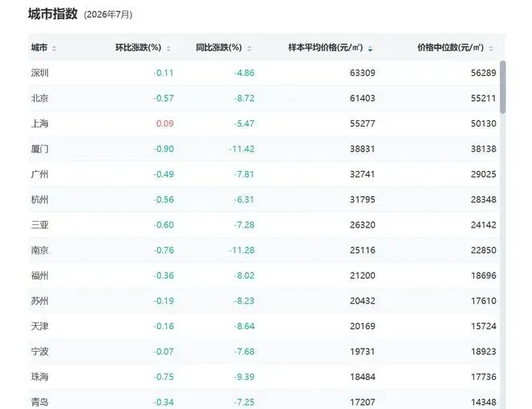Viewport: 532px width, 409px height.
Task: Click median price 17736 cell
Action: [484, 377]
